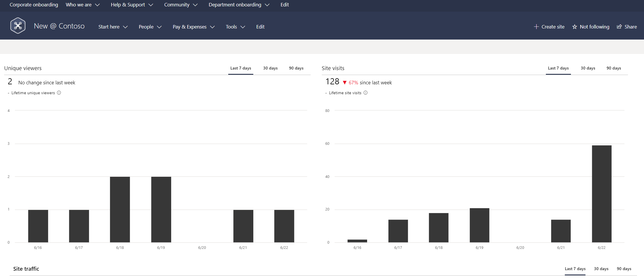Expand the Start here chevron
The image size is (644, 280).
[x=125, y=27]
